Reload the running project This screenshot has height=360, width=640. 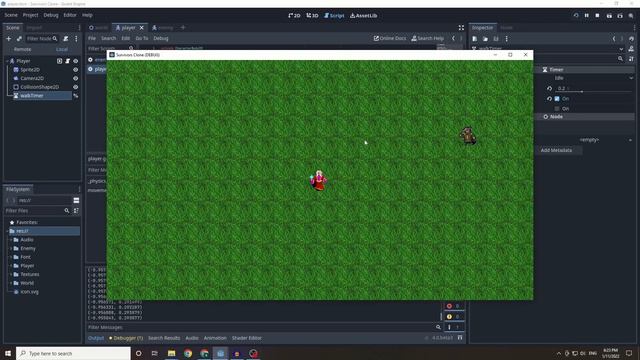coord(576,16)
